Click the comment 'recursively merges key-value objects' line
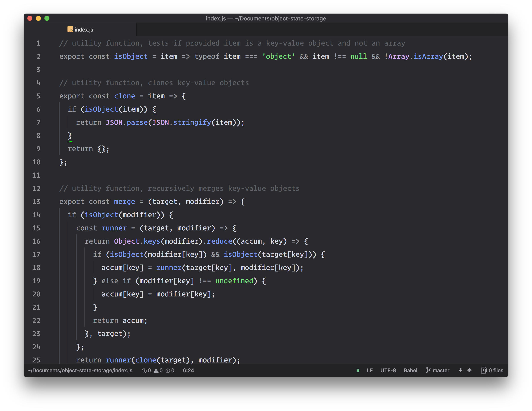Image resolution: width=532 pixels, height=411 pixels. point(179,188)
